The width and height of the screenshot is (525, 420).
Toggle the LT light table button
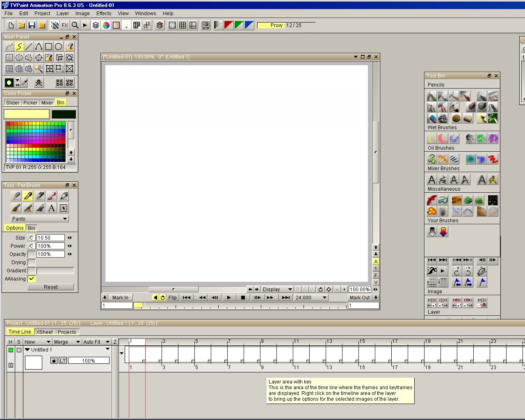coord(63,361)
